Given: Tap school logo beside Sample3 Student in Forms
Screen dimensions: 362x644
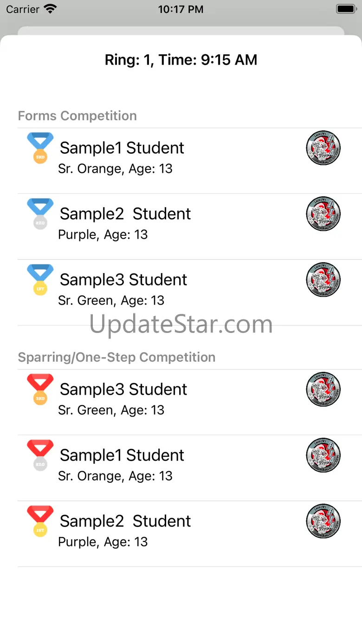Looking at the screenshot, I should pos(323,280).
